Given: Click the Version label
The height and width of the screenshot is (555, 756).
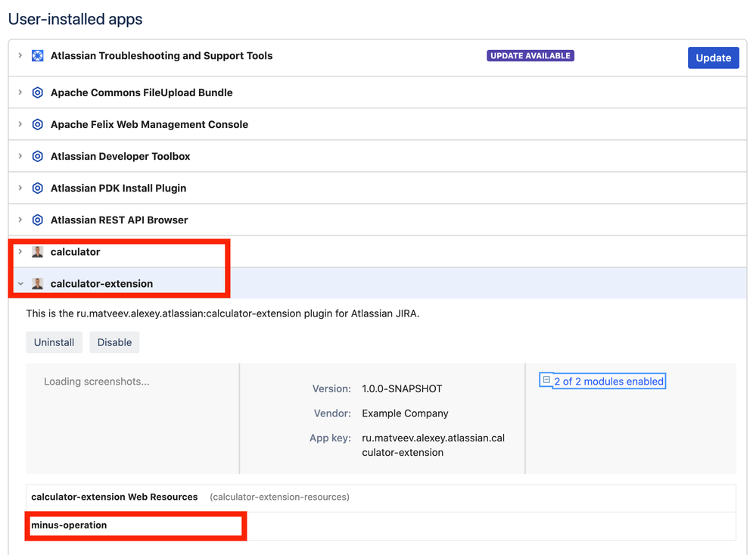Looking at the screenshot, I should point(331,389).
